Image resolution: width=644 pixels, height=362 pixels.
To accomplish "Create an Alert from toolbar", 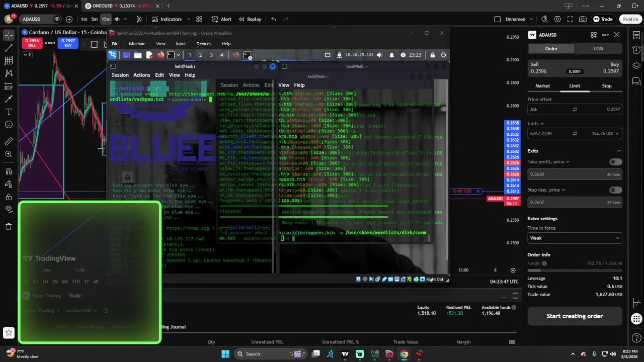I will [x=221, y=19].
